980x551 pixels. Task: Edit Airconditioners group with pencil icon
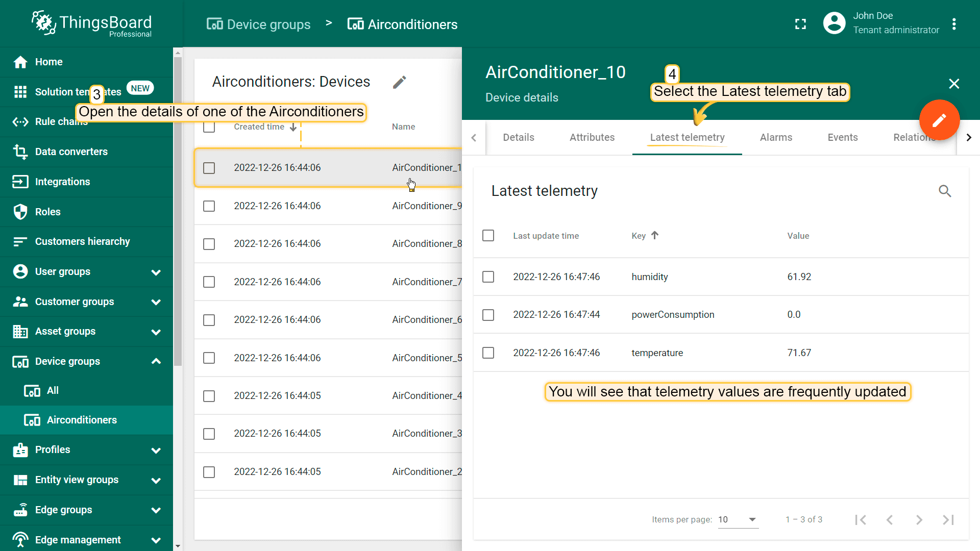400,82
